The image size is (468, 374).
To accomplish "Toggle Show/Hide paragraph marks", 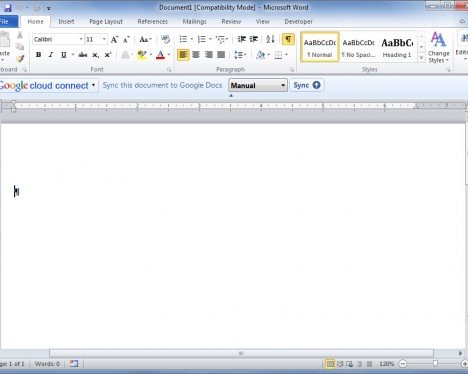I will pyautogui.click(x=288, y=39).
